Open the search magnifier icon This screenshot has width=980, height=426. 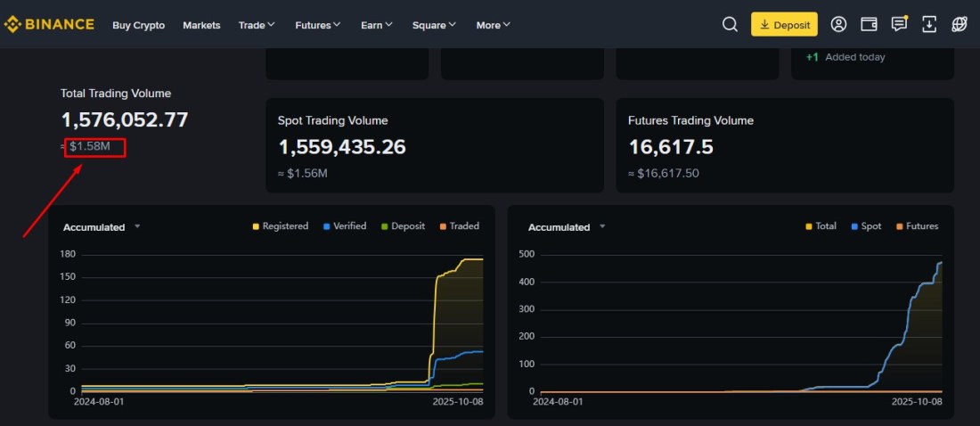point(730,25)
